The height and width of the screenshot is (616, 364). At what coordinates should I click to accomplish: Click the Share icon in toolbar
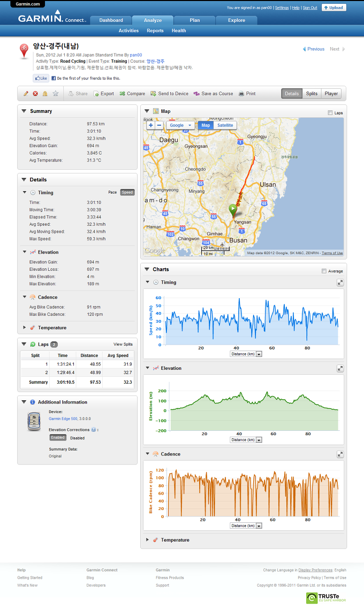(71, 94)
